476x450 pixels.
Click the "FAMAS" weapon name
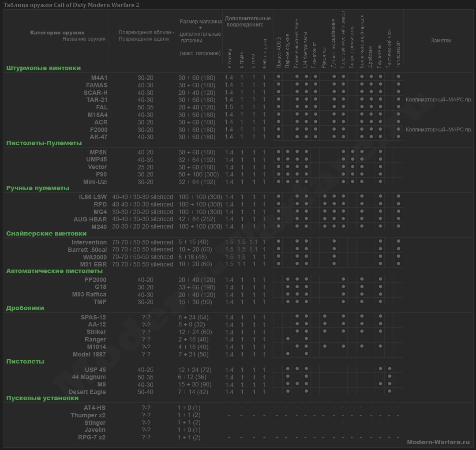97,85
